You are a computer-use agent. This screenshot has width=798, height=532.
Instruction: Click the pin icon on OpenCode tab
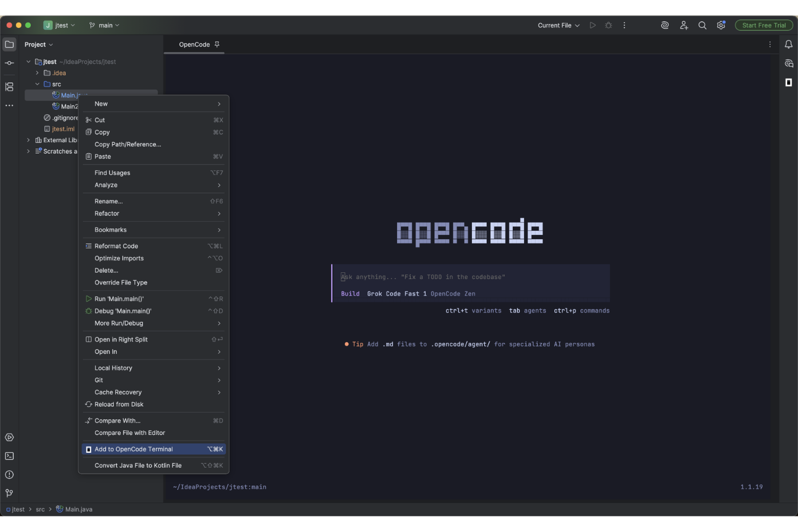(217, 44)
